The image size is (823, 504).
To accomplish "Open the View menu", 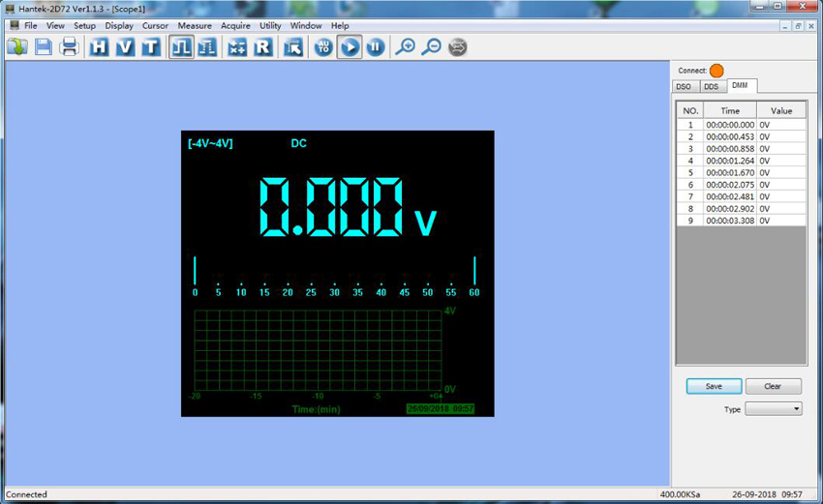I will coord(55,26).
